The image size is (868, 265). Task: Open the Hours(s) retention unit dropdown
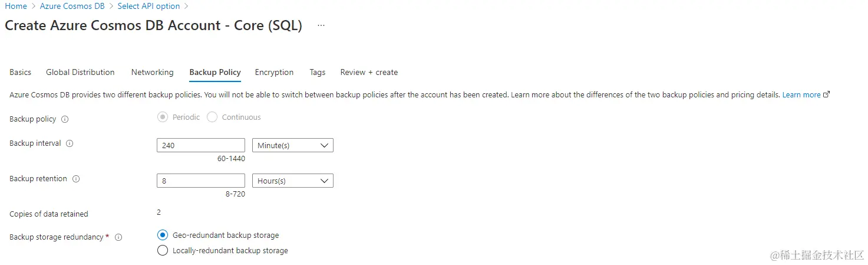pos(293,181)
